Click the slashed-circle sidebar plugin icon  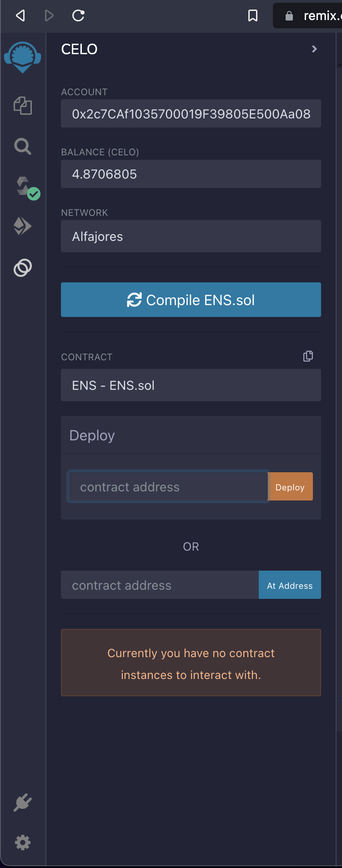[x=23, y=268]
